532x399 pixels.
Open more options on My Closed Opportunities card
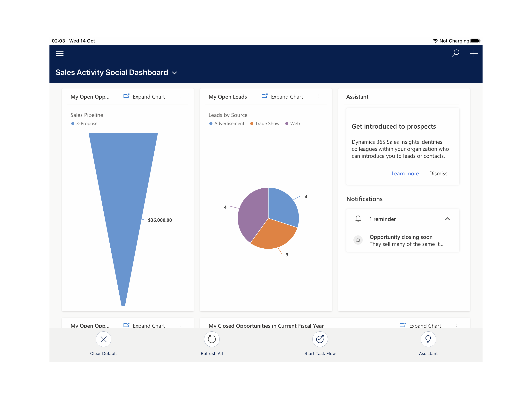pyautogui.click(x=456, y=325)
